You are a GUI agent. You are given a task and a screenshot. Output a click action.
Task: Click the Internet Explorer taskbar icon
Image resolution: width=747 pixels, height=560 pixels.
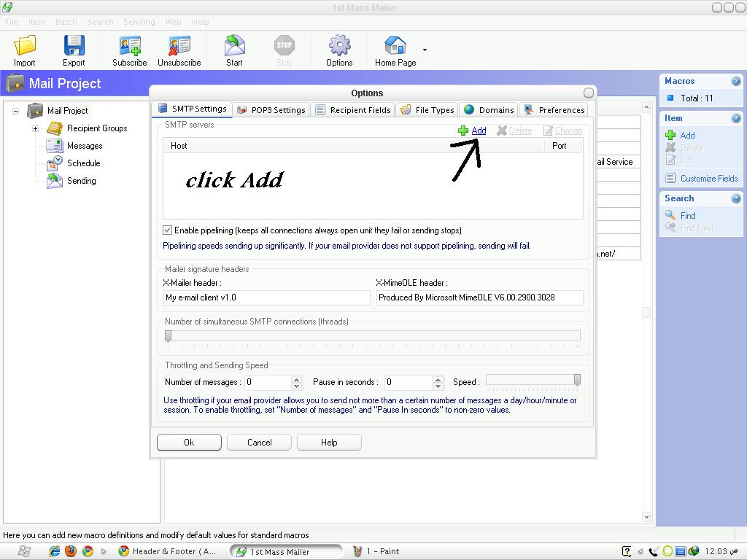[55, 551]
